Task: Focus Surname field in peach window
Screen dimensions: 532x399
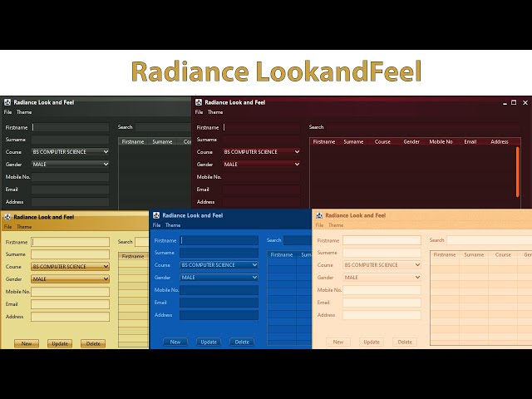Action: point(382,253)
